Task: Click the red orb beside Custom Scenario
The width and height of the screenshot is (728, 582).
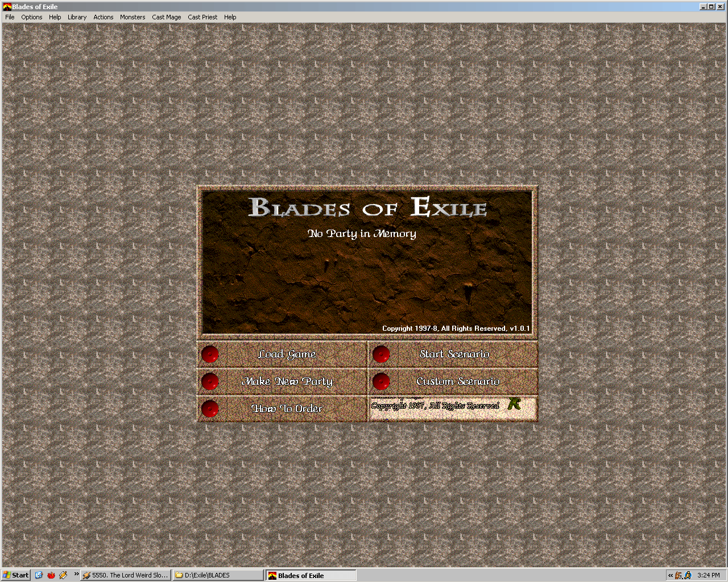Action: coord(381,381)
